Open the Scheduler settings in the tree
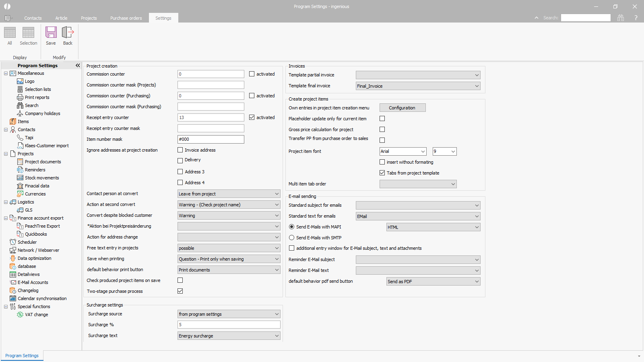Viewport: 644px width, 362px height. pyautogui.click(x=27, y=242)
